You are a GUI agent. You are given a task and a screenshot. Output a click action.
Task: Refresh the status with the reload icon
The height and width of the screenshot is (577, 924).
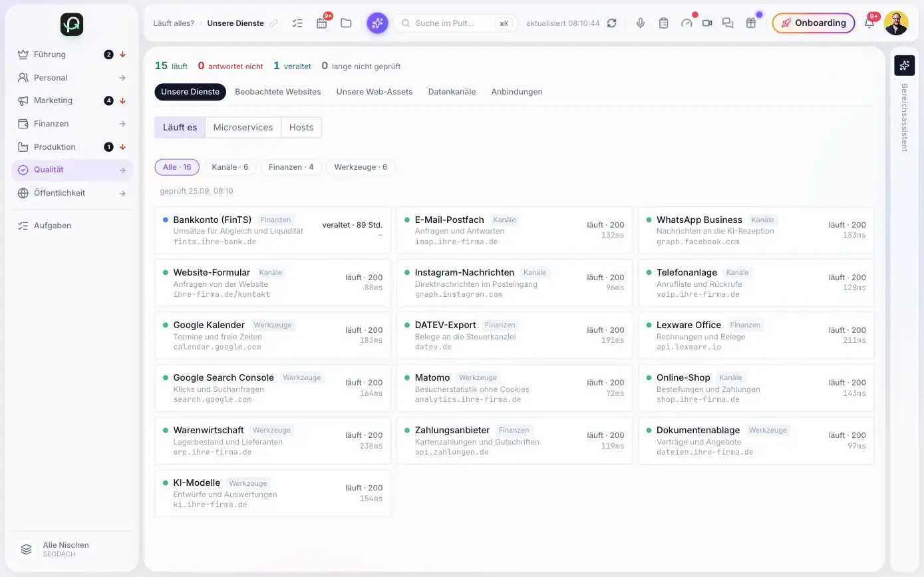(612, 23)
